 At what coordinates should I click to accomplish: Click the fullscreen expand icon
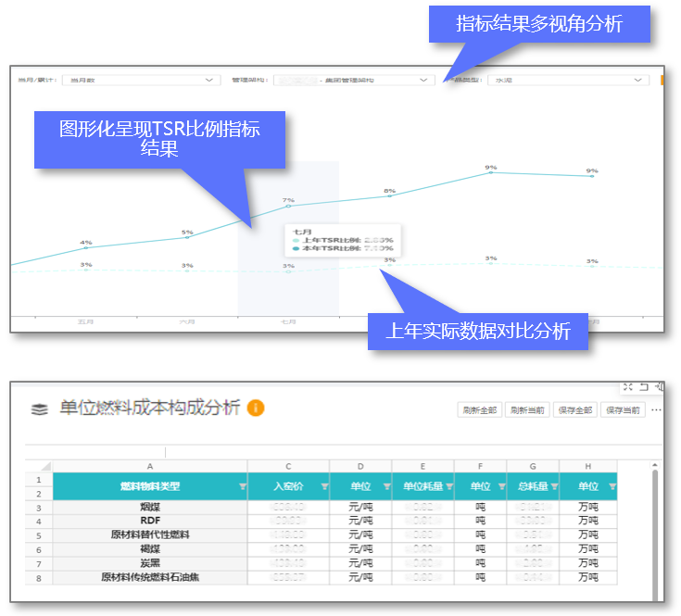pos(628,387)
